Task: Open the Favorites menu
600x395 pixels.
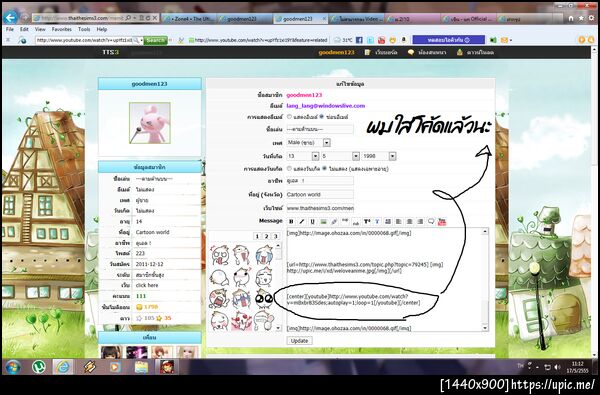Action: point(62,29)
